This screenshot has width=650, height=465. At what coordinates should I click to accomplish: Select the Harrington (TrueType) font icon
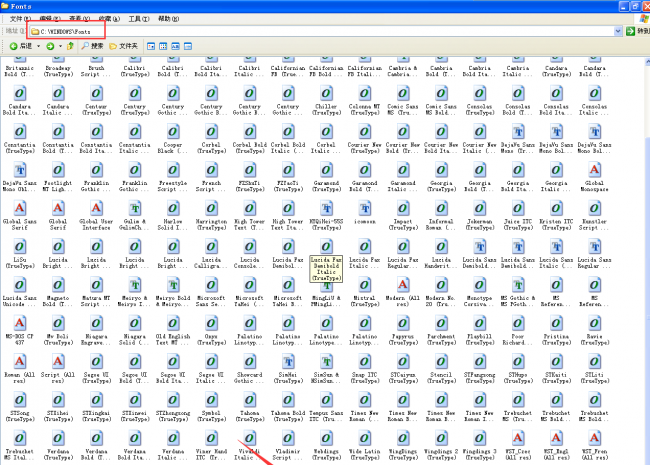[x=211, y=208]
